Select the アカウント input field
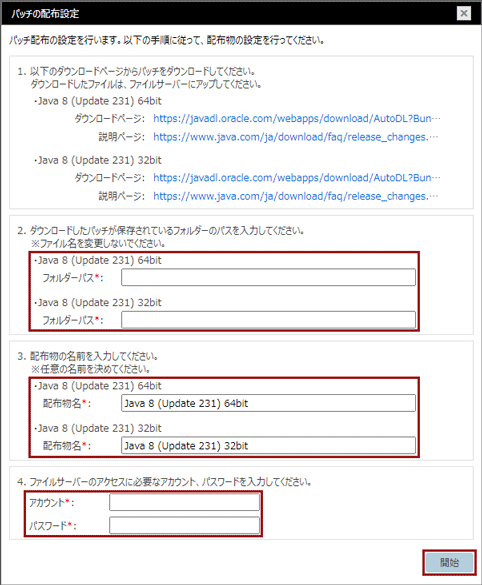 [x=185, y=502]
